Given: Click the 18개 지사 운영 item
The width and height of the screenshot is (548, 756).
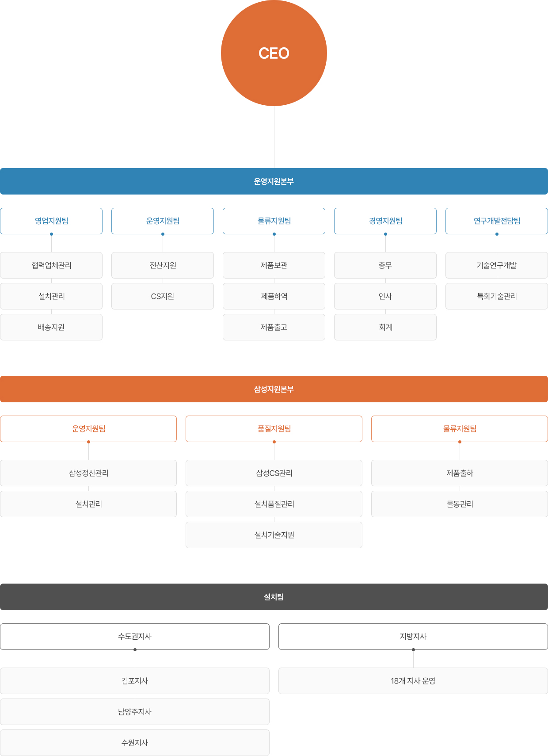Looking at the screenshot, I should [x=413, y=681].
